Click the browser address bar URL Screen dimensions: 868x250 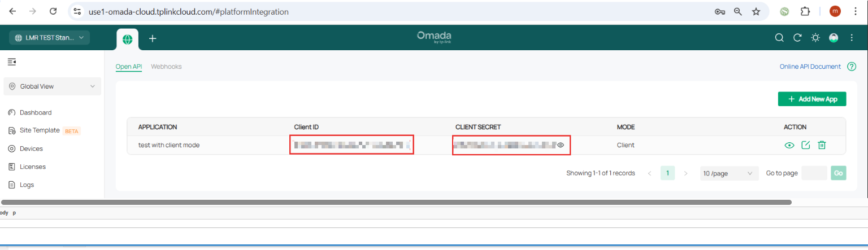(x=189, y=11)
